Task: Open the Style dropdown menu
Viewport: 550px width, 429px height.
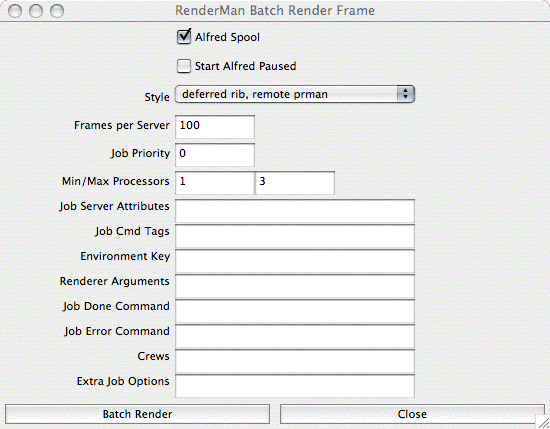Action: [295, 94]
